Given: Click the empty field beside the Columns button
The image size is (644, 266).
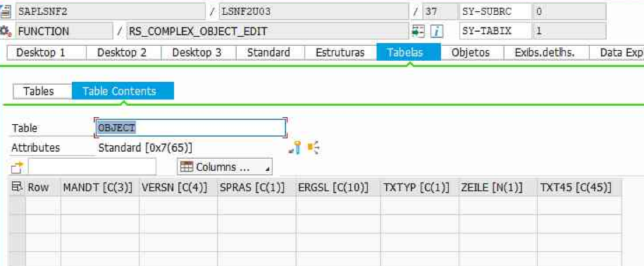Looking at the screenshot, I should coord(92,167).
